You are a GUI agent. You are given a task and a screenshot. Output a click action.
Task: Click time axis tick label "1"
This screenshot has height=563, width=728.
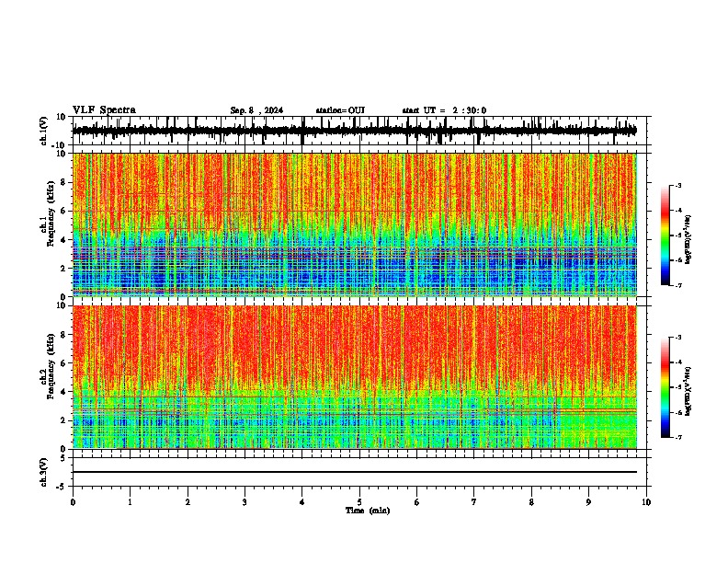click(x=130, y=502)
